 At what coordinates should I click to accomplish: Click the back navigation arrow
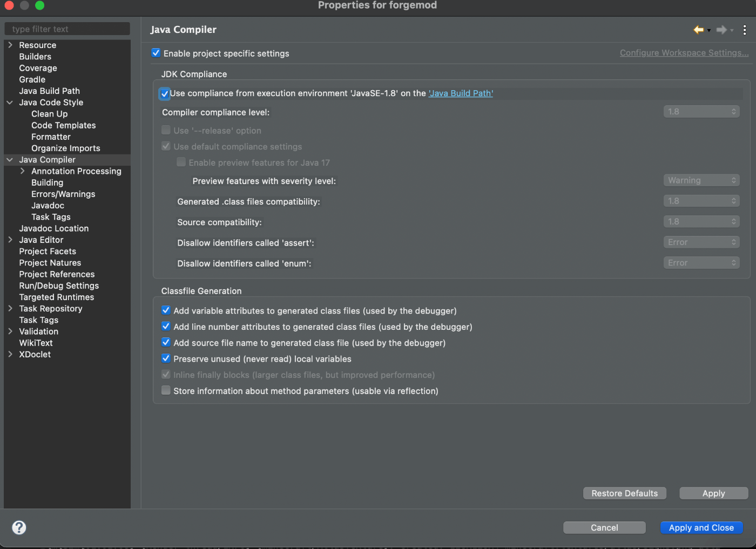click(698, 30)
